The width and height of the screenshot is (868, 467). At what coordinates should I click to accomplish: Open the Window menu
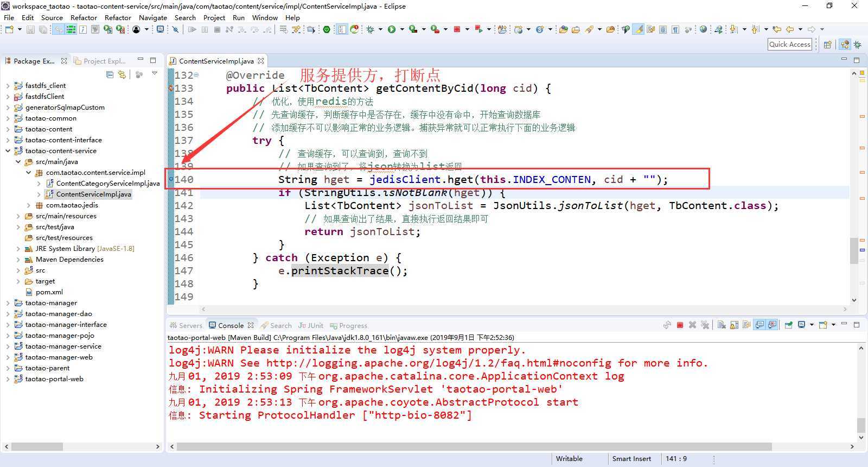click(265, 17)
